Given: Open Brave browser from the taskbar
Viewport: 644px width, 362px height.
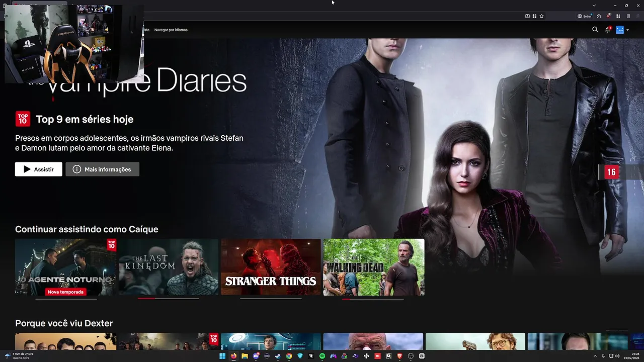Looking at the screenshot, I should (399, 356).
